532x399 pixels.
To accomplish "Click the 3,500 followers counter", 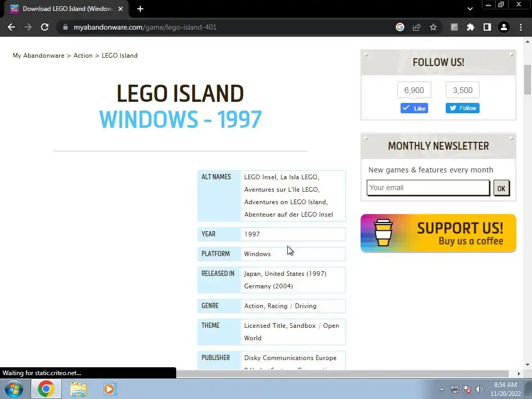I will tap(462, 90).
